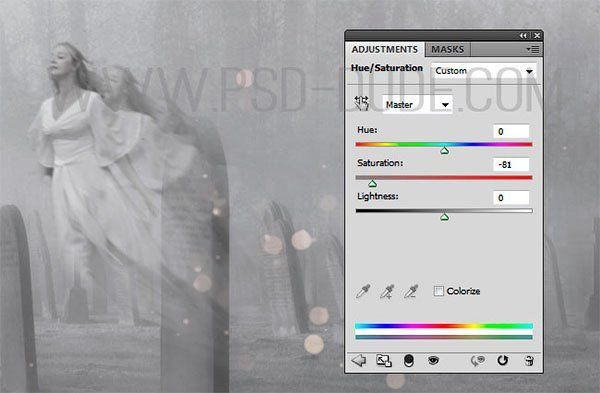Open the Adjustments panel flyout menu

click(532, 49)
